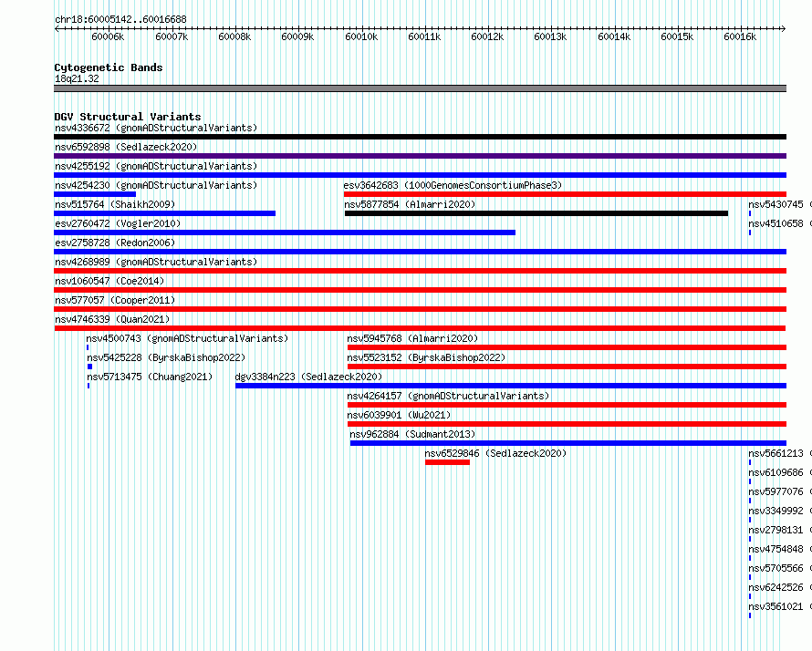812x651 pixels.
Task: Open nsv5877854 (Almarri2020) label
Action: tap(410, 204)
